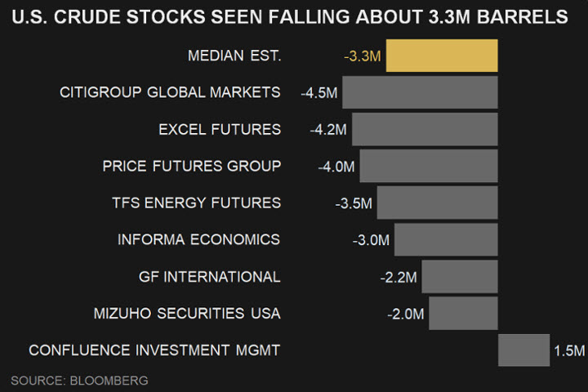Image resolution: width=588 pixels, height=392 pixels.
Task: Click the Mizuho Securities USA bar
Action: pyautogui.click(x=463, y=313)
